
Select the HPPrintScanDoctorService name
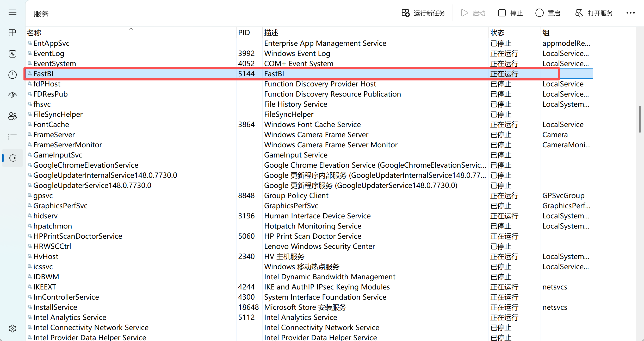pyautogui.click(x=78, y=236)
